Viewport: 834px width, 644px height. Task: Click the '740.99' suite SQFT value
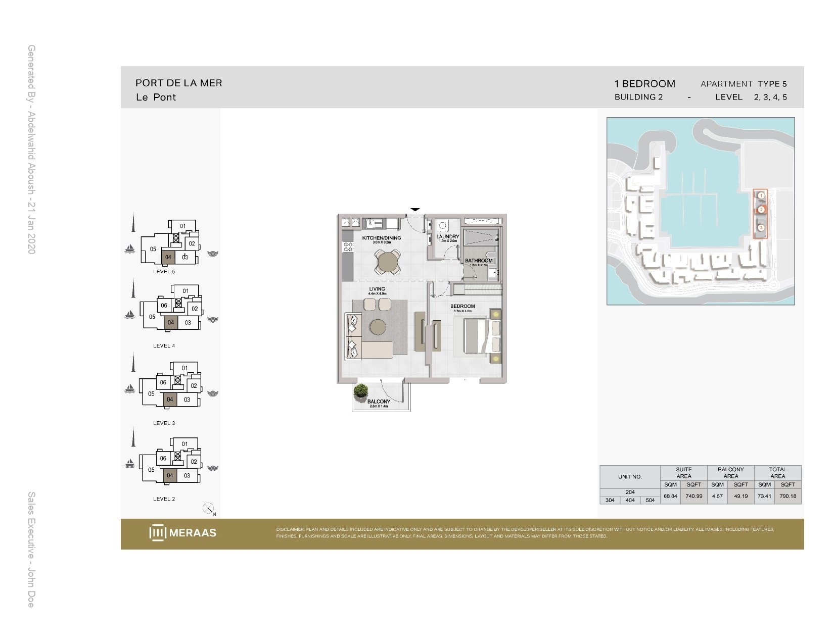[x=694, y=496]
